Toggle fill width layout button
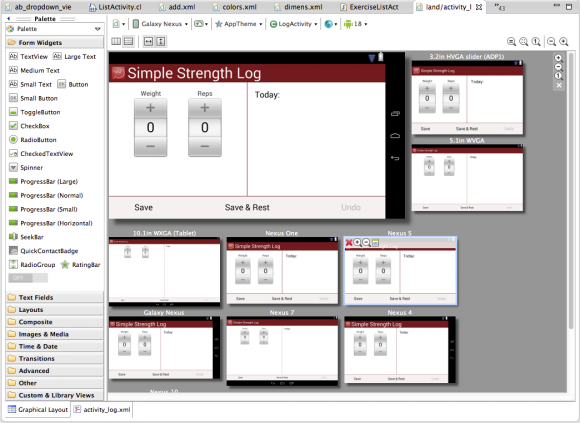 pyautogui.click(x=148, y=41)
